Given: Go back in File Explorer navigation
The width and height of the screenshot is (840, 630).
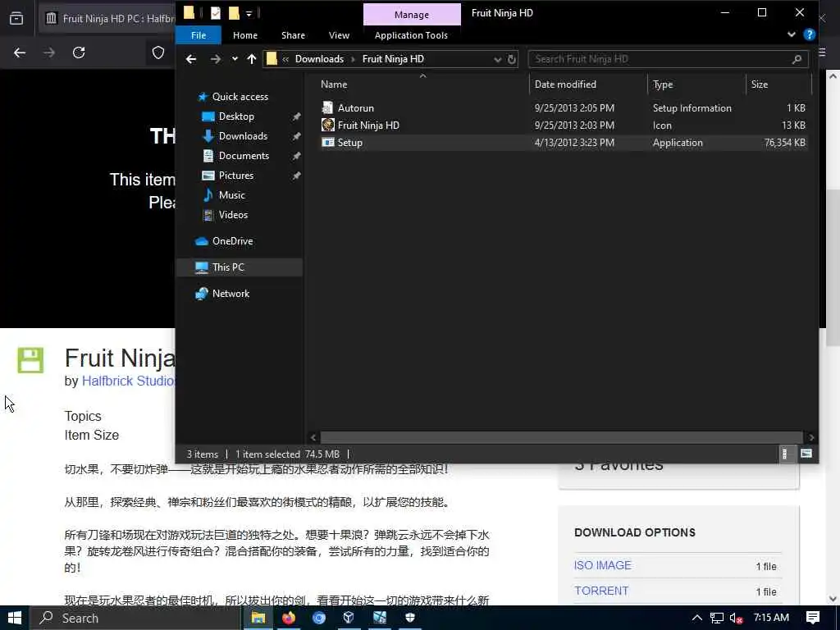Looking at the screenshot, I should click(190, 59).
